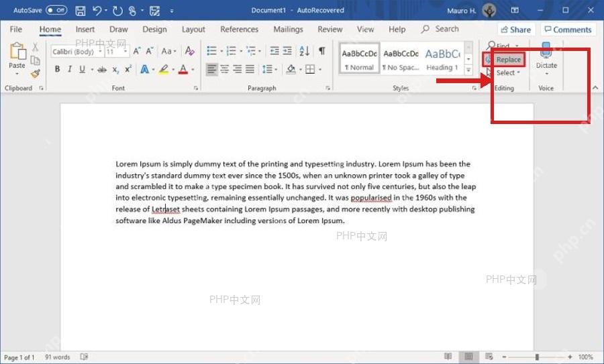Image resolution: width=604 pixels, height=364 pixels.
Task: Apply the Heading 1 style
Action: pyautogui.click(x=443, y=58)
